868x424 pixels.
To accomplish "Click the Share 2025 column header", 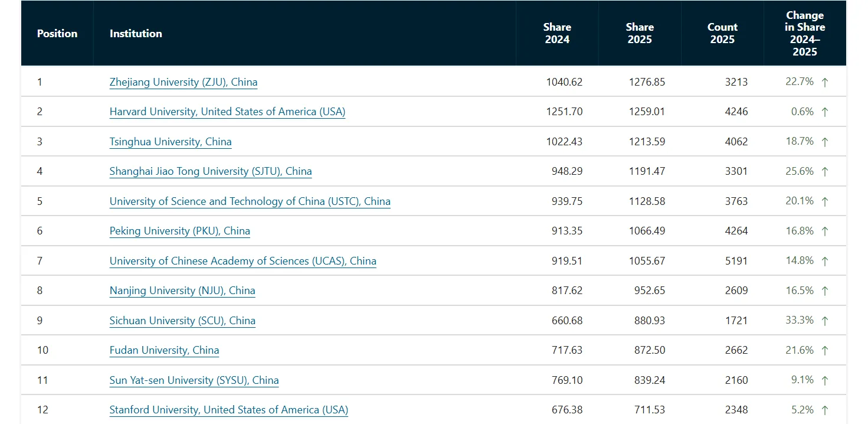I will coord(640,33).
